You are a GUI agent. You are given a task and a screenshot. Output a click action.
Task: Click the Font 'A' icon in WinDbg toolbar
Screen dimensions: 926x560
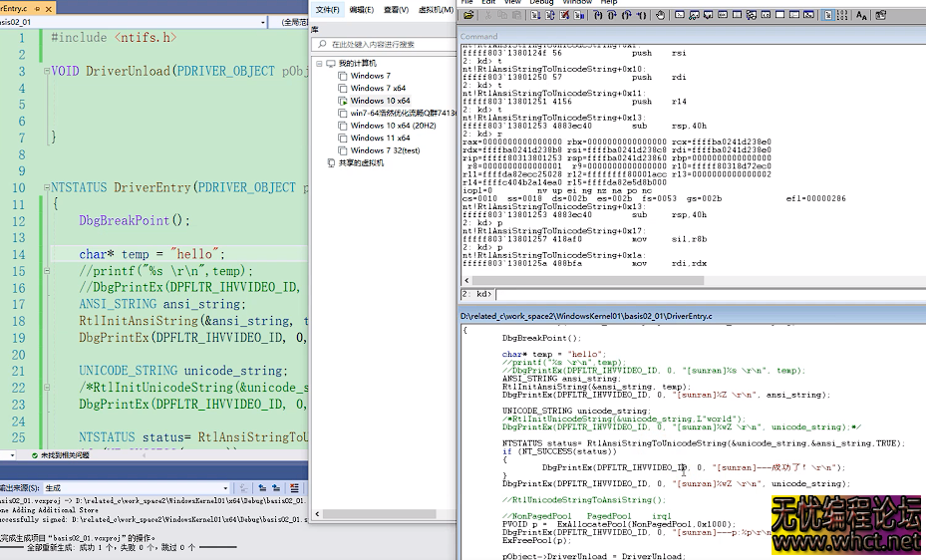pos(861,16)
